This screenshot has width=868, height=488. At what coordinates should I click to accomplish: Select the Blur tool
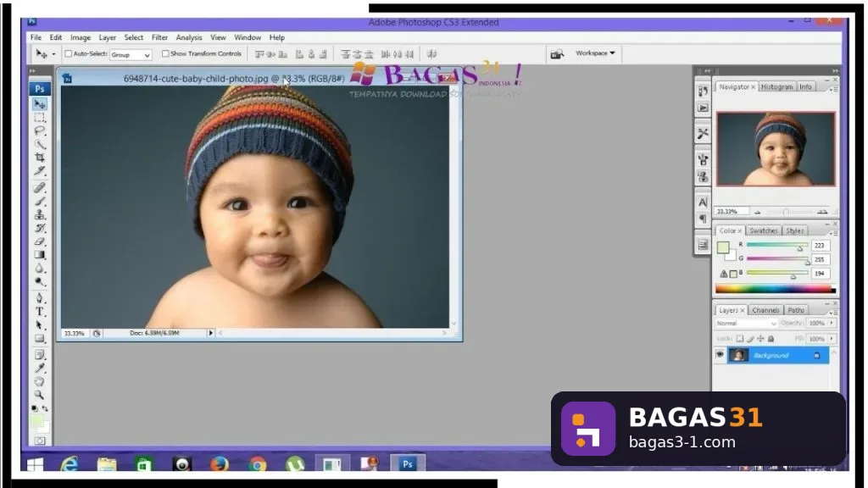pos(39,269)
